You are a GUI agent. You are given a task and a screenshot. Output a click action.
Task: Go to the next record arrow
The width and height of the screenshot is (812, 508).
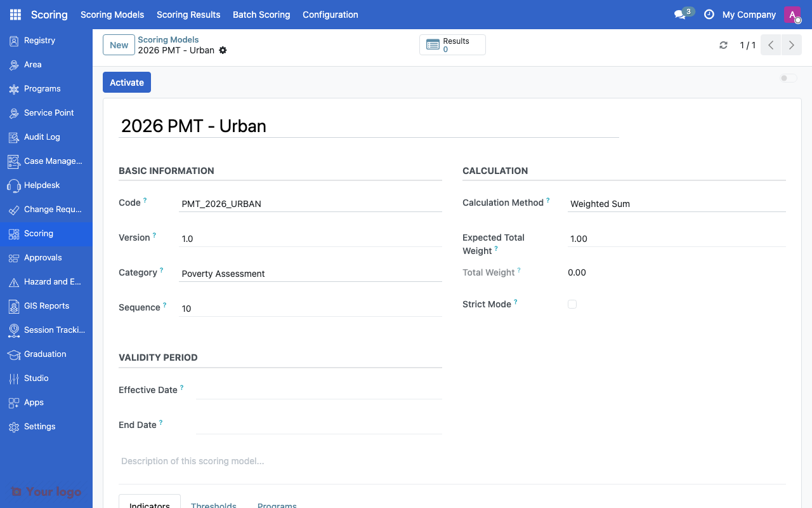[x=791, y=45]
